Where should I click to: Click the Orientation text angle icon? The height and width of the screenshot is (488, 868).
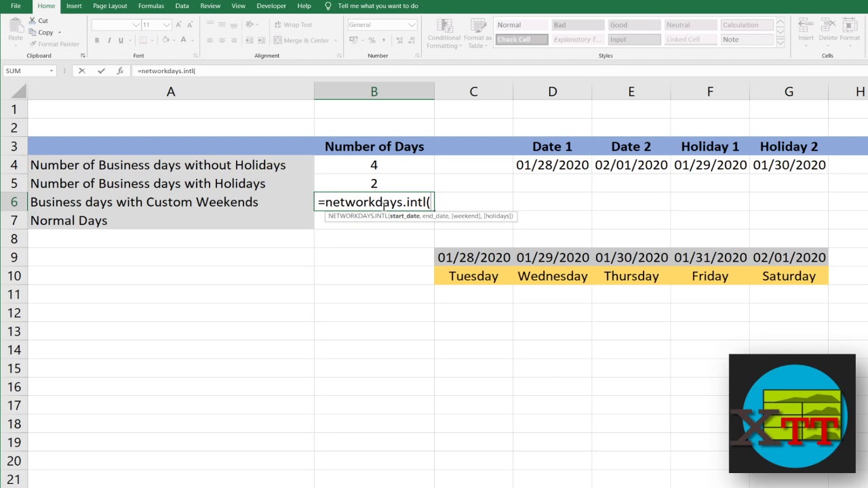(250, 25)
